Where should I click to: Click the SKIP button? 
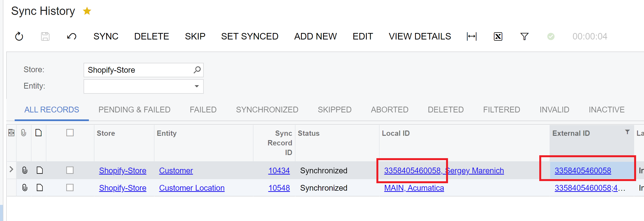(195, 37)
